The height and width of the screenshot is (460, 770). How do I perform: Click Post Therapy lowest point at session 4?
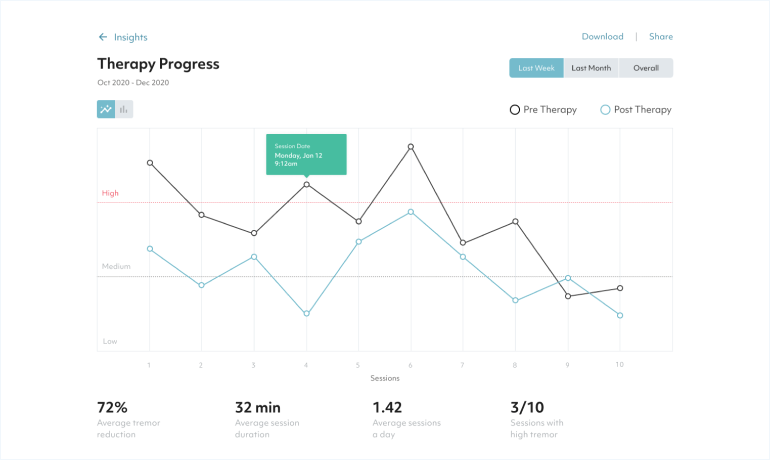click(306, 313)
